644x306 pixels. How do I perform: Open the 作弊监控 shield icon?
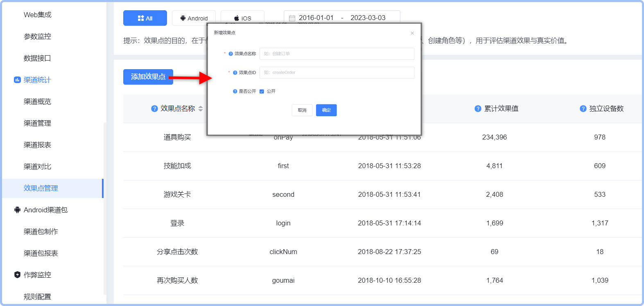click(x=17, y=275)
